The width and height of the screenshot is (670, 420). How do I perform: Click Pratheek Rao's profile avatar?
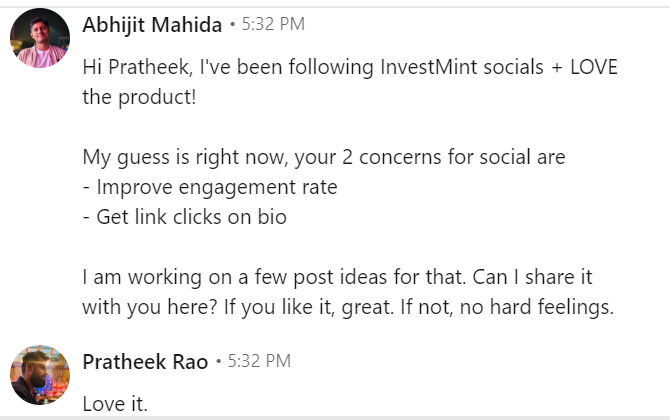[39, 375]
